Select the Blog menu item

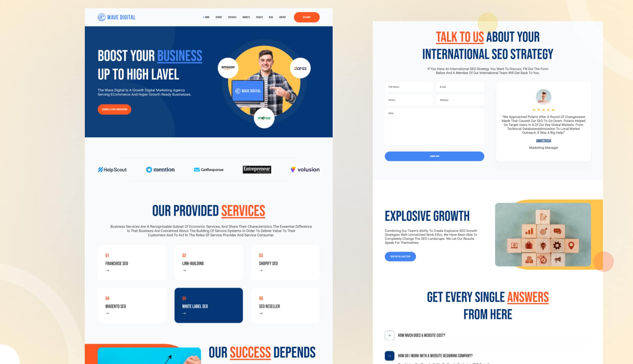coord(270,17)
